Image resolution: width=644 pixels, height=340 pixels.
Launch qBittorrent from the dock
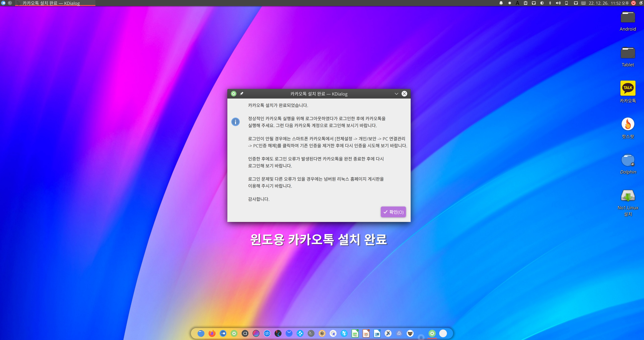[267, 333]
